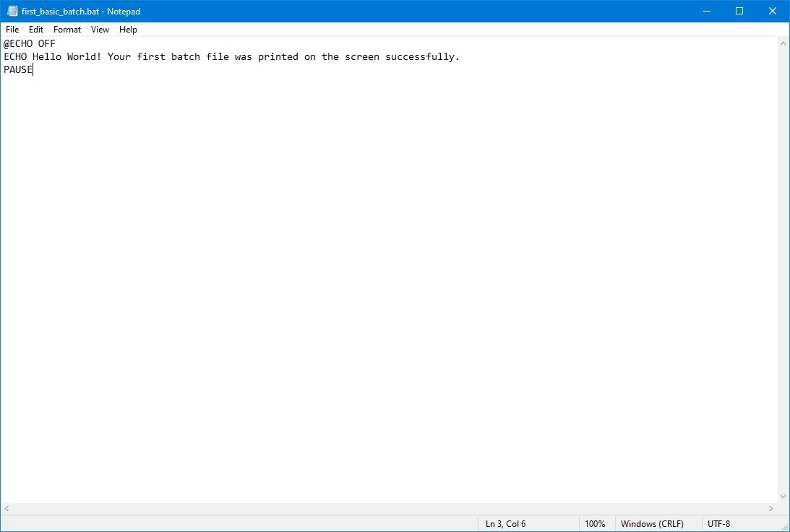
Task: Open the Edit menu
Action: pos(35,30)
